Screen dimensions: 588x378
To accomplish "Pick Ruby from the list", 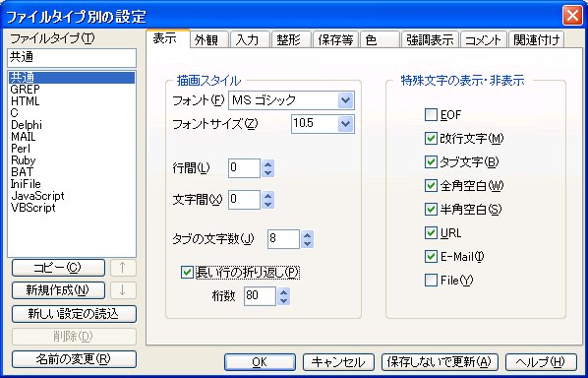I will pos(72,160).
